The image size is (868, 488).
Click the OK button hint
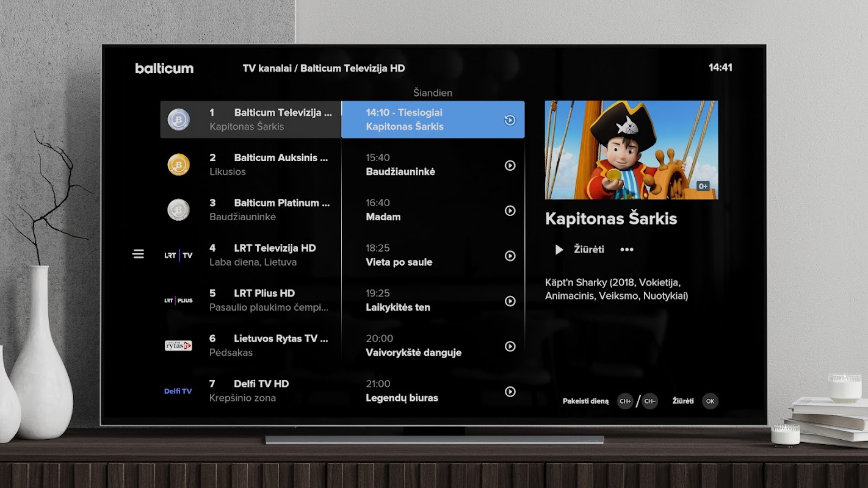click(710, 401)
